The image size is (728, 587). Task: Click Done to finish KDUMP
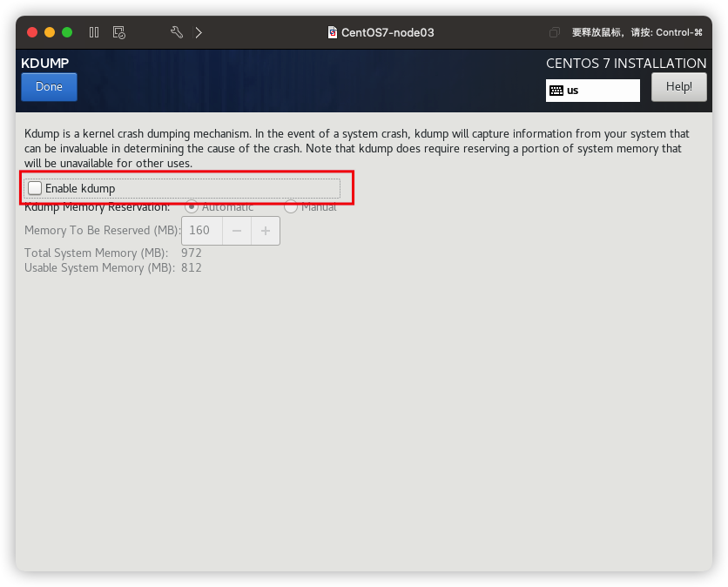click(50, 87)
